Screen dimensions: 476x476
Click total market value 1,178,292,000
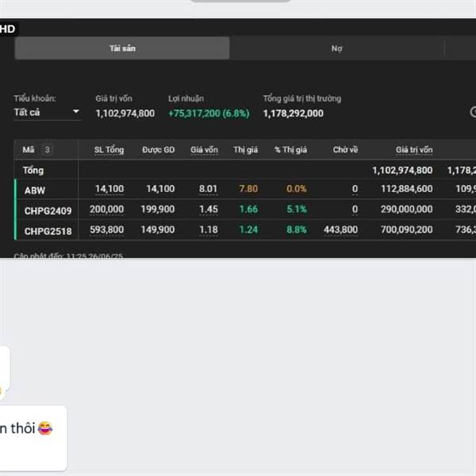pos(294,113)
